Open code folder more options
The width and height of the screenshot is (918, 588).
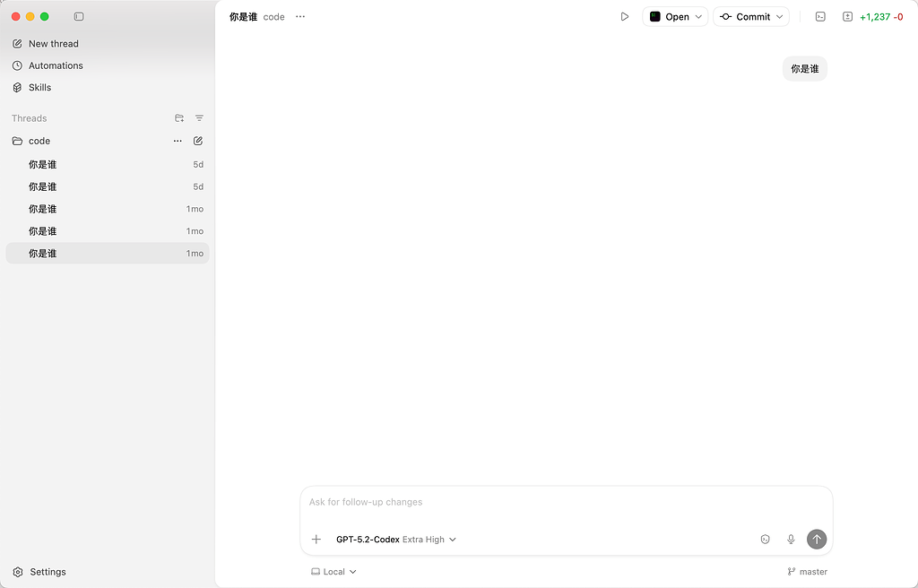click(x=178, y=141)
